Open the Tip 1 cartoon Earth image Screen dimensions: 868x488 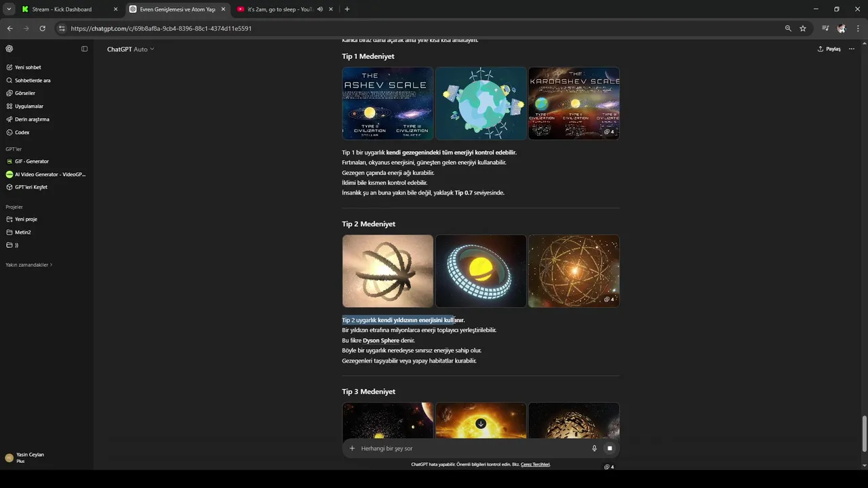click(x=481, y=103)
